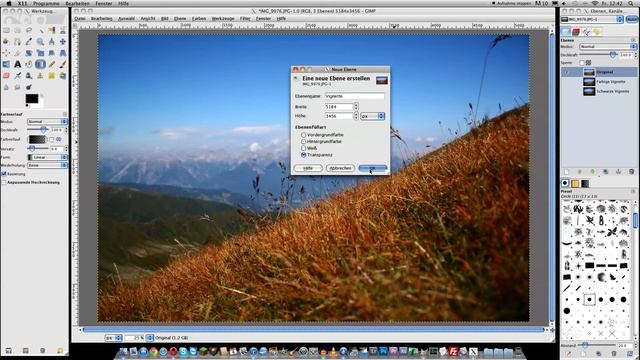Screen dimensions: 640x360
Task: Select the Fuzzy Select wand tool
Action: (40, 30)
